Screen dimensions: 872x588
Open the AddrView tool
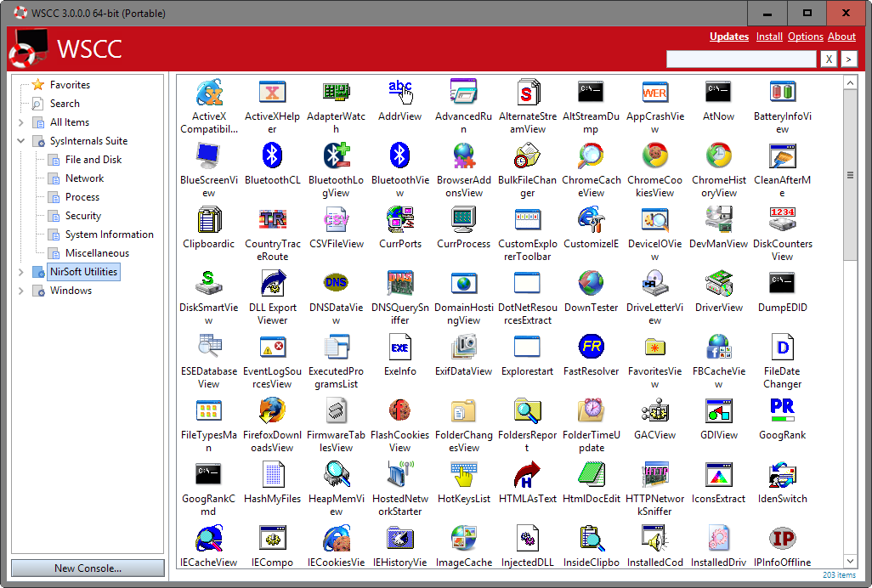(x=399, y=93)
